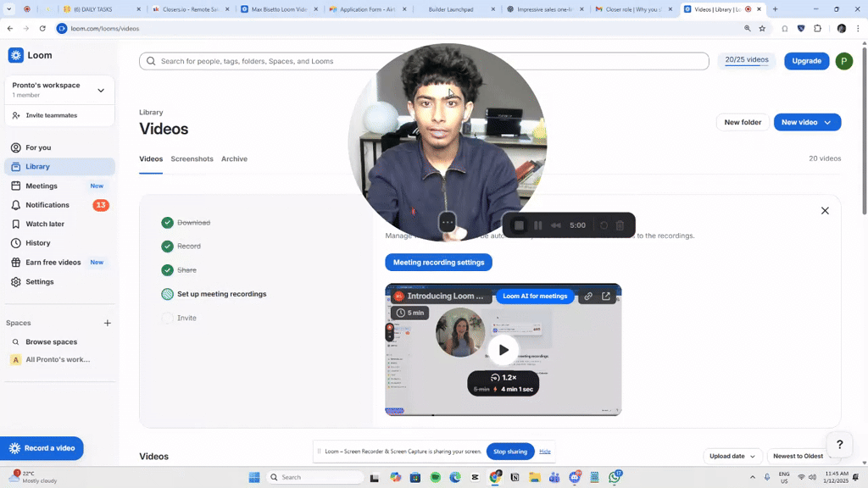Viewport: 868px width, 488px height.
Task: Open the Chrome extensions puzzle icon
Action: (x=818, y=28)
